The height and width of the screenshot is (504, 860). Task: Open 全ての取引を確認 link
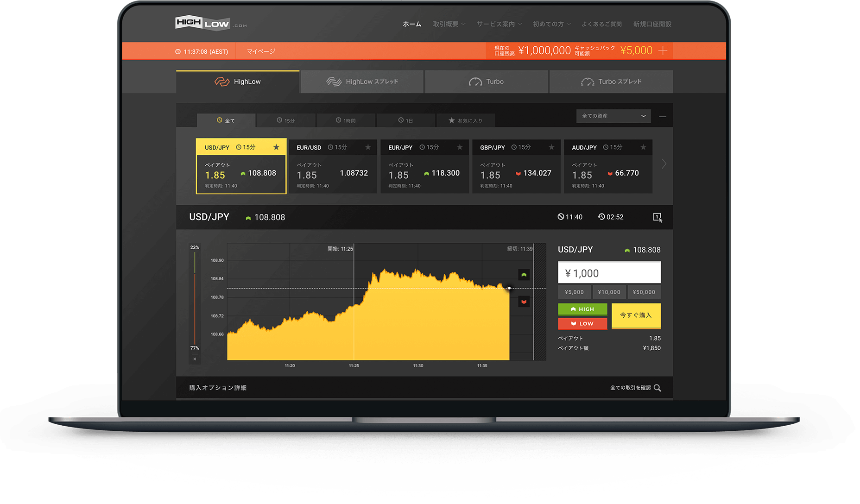click(x=631, y=388)
